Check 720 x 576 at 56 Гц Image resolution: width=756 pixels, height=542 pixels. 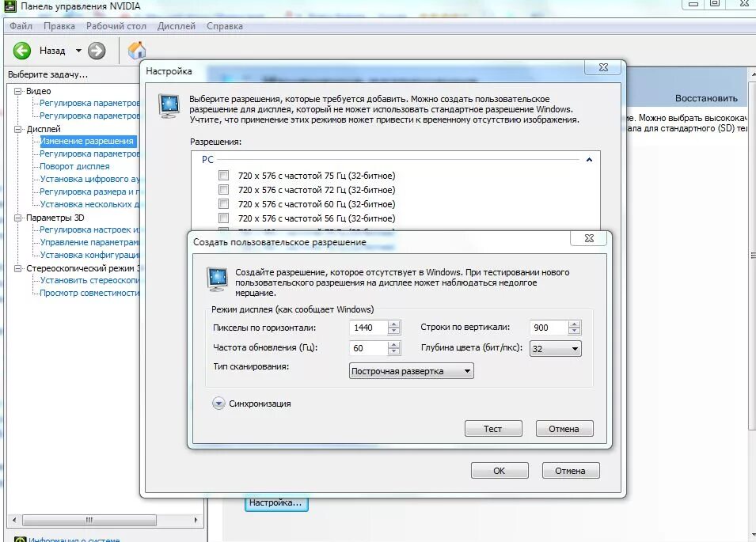click(223, 218)
